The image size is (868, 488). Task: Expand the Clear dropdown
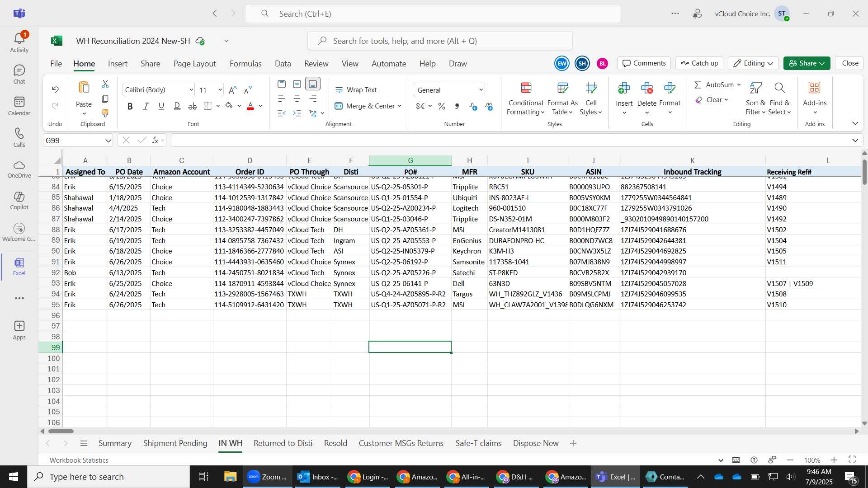pos(726,100)
